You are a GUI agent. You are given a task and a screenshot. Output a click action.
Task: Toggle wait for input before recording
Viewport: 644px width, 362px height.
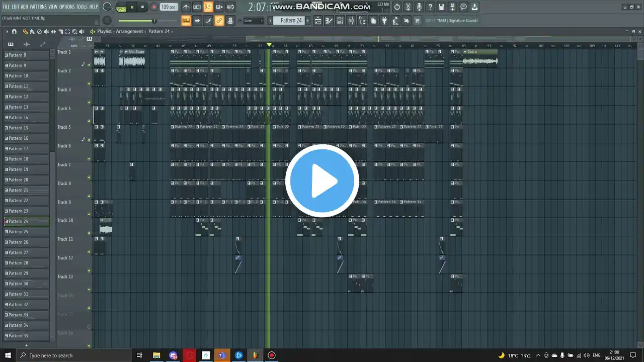[197, 7]
